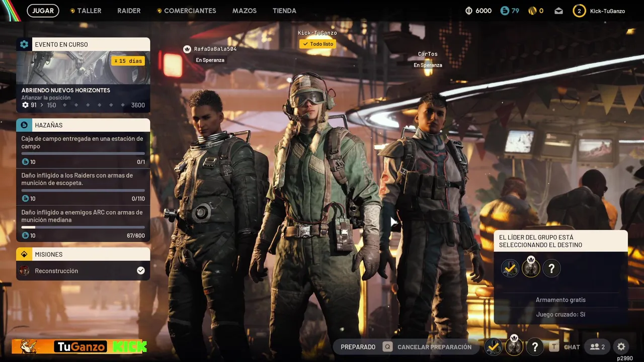Select ABRIENDO NUEVOS HORIZONTES event title
Screen dimensions: 644x362
(65, 90)
